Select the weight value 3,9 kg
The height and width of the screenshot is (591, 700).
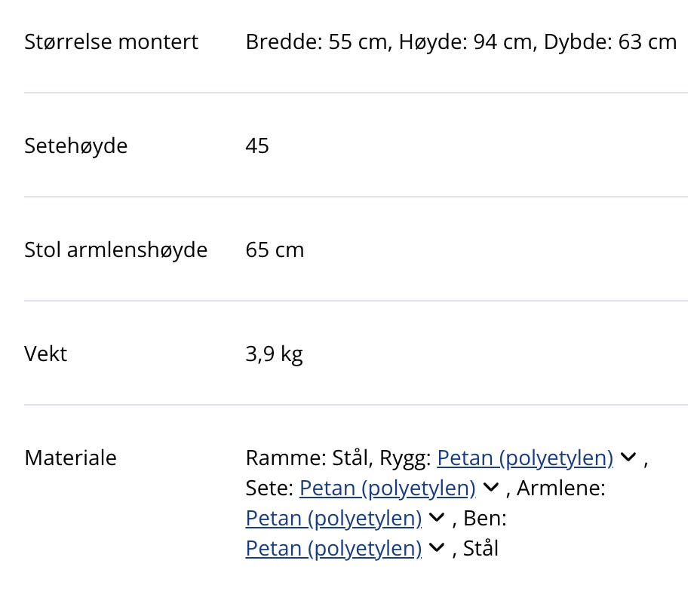[274, 353]
